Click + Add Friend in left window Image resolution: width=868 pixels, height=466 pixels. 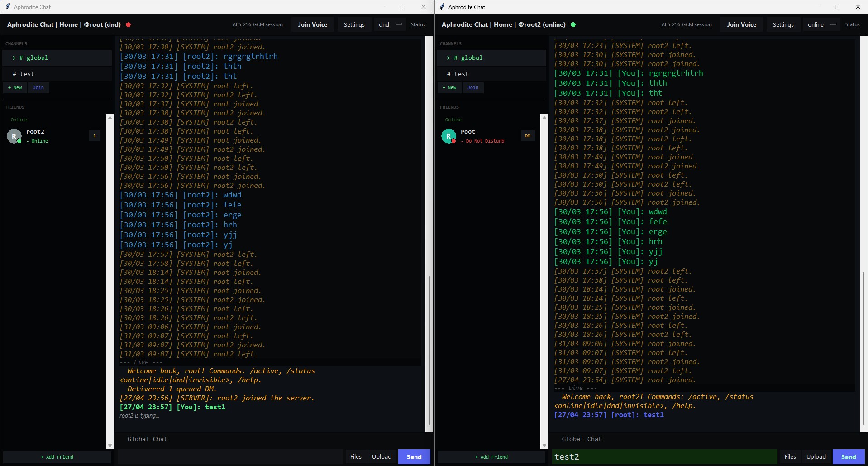(57, 457)
